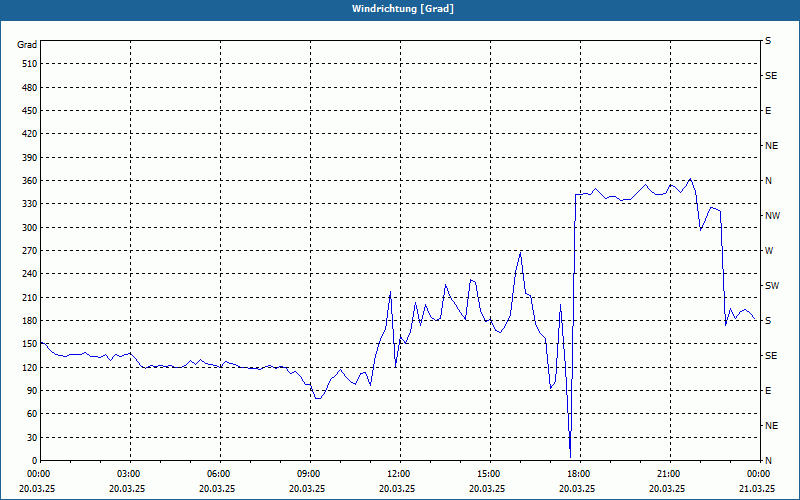
Task: Click the 390 label on the left axis
Action: coord(30,158)
